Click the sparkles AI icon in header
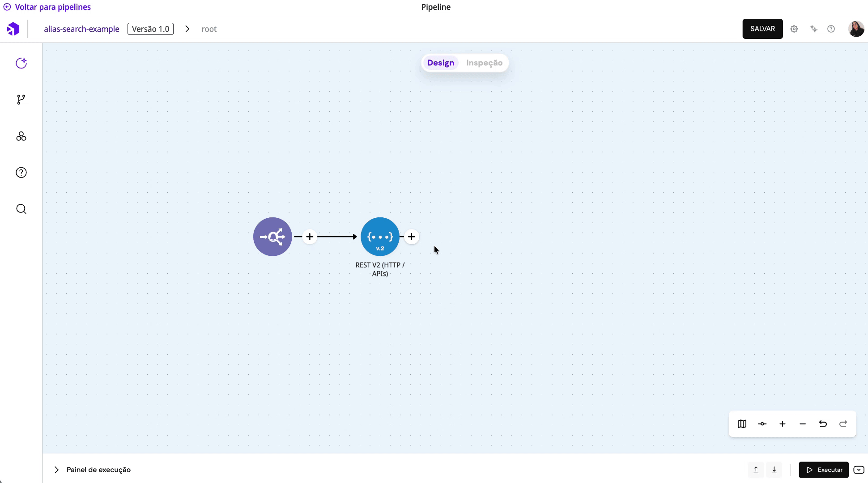This screenshot has height=483, width=868. pos(814,29)
